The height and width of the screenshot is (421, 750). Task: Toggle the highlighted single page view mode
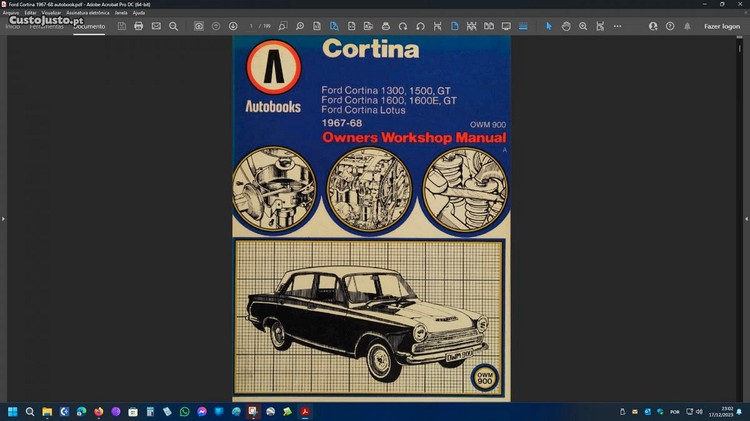pyautogui.click(x=454, y=26)
